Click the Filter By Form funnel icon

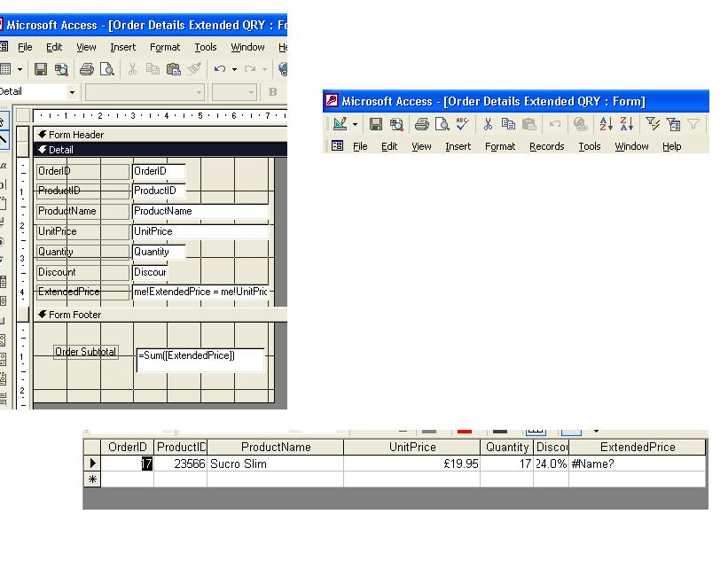click(x=673, y=124)
